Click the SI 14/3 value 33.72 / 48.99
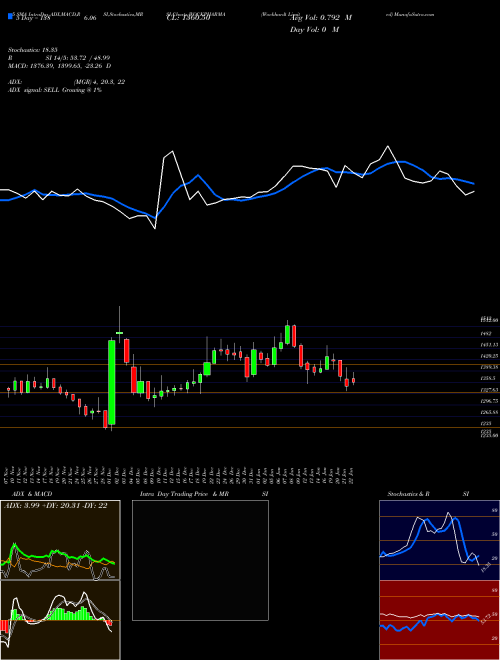The image size is (500, 660). click(x=78, y=58)
